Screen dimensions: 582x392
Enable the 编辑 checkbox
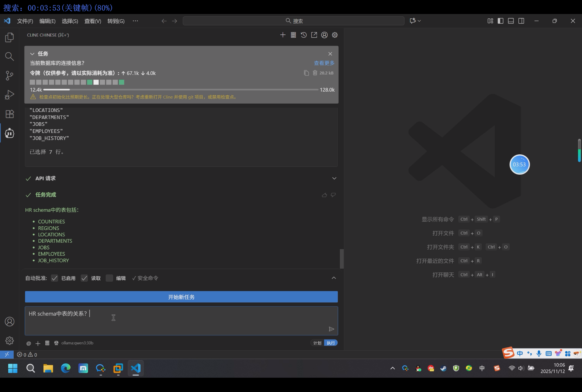point(109,278)
